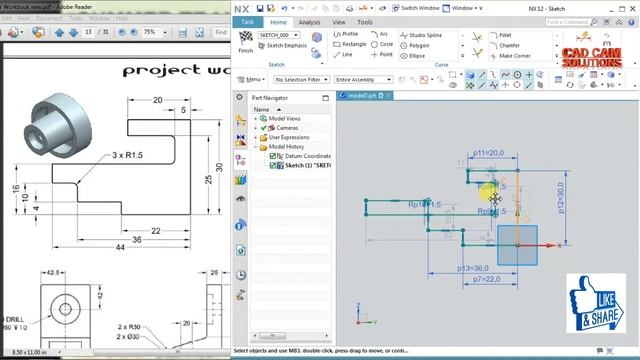Choose the Polygon tool

coord(415,45)
